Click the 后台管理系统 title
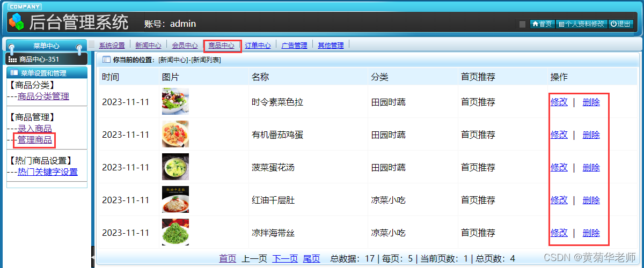 [x=79, y=22]
